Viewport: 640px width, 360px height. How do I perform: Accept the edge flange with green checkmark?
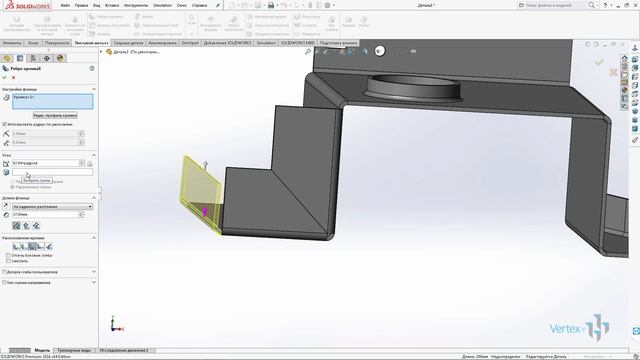point(4,77)
